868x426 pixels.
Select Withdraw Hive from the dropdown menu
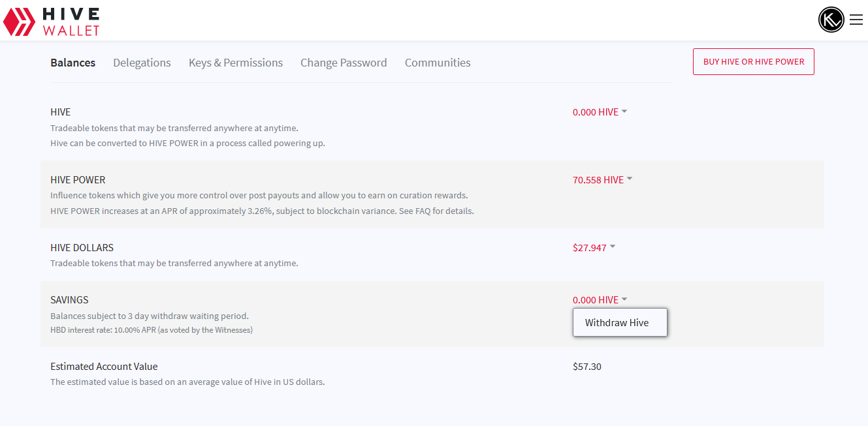[x=617, y=322]
